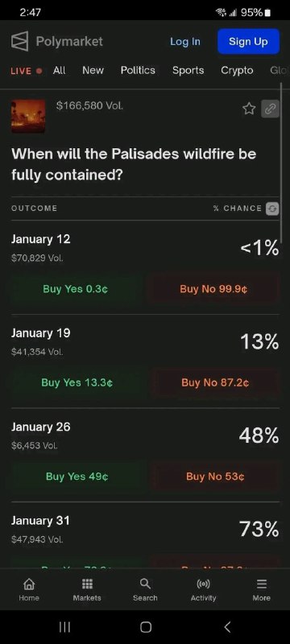Tap the Android back navigation arrow
Screen dimensions: 290x644
(227, 627)
